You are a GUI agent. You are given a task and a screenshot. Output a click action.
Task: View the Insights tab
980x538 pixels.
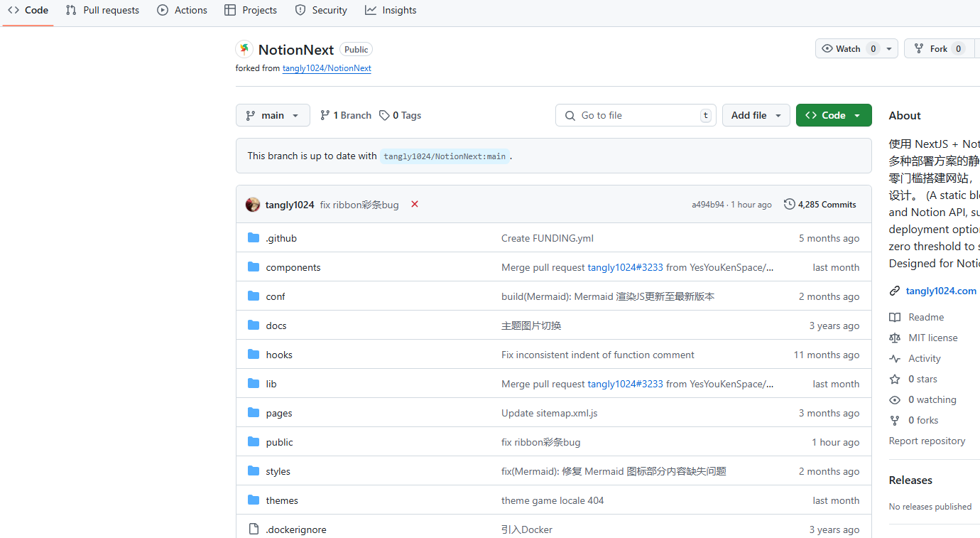pyautogui.click(x=391, y=11)
